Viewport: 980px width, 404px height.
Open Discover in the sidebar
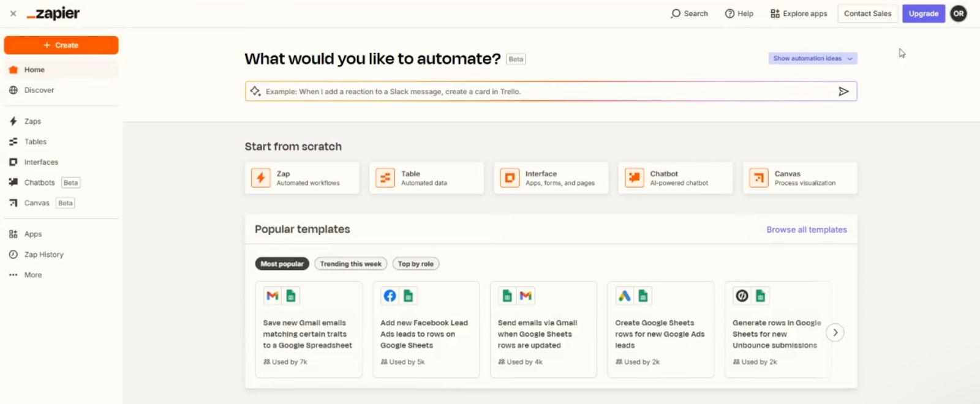[x=61, y=90]
